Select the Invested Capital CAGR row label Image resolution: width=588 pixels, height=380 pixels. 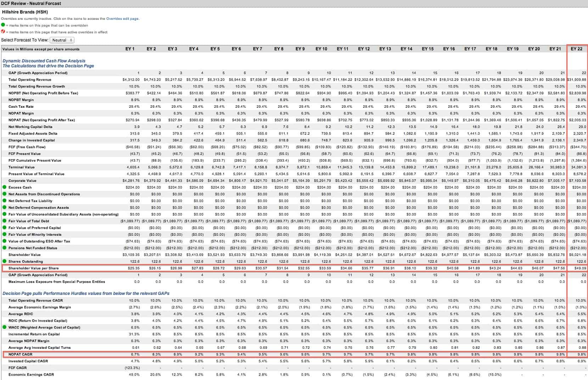[28, 361]
